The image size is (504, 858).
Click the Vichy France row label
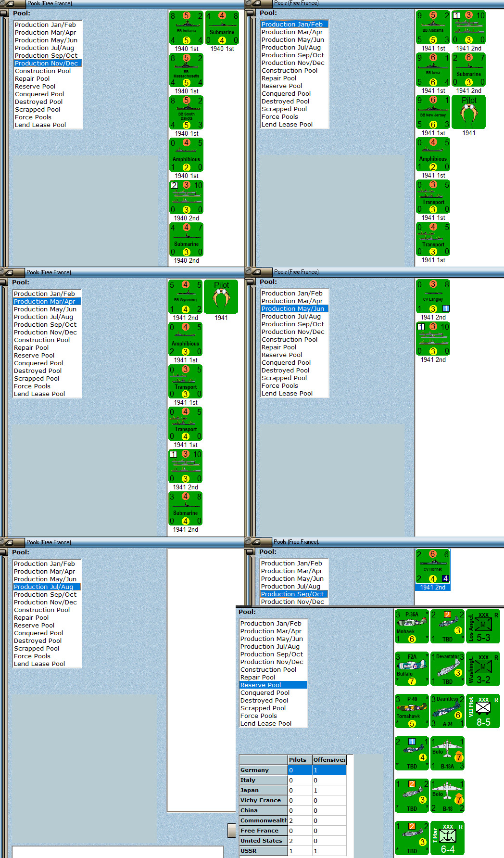[x=264, y=800]
